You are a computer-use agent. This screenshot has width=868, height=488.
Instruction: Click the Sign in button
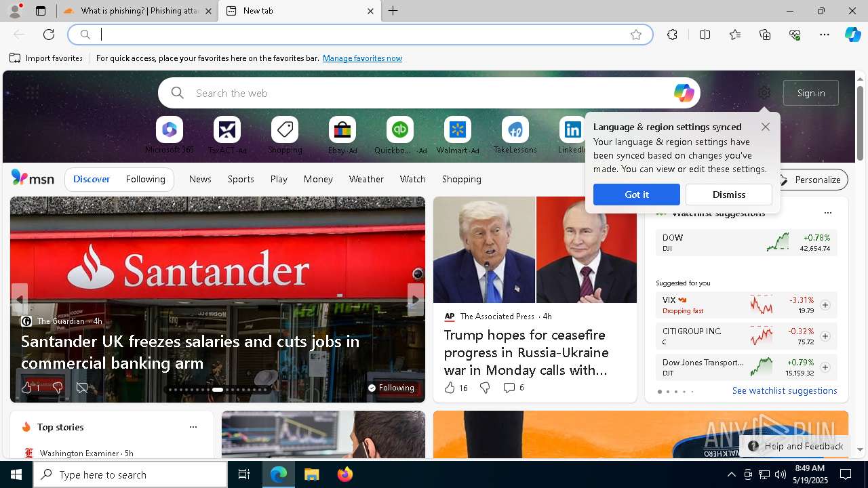[x=811, y=93]
